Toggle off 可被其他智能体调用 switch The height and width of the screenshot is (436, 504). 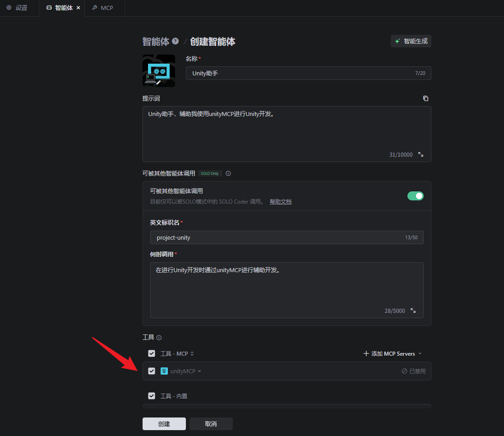(415, 196)
